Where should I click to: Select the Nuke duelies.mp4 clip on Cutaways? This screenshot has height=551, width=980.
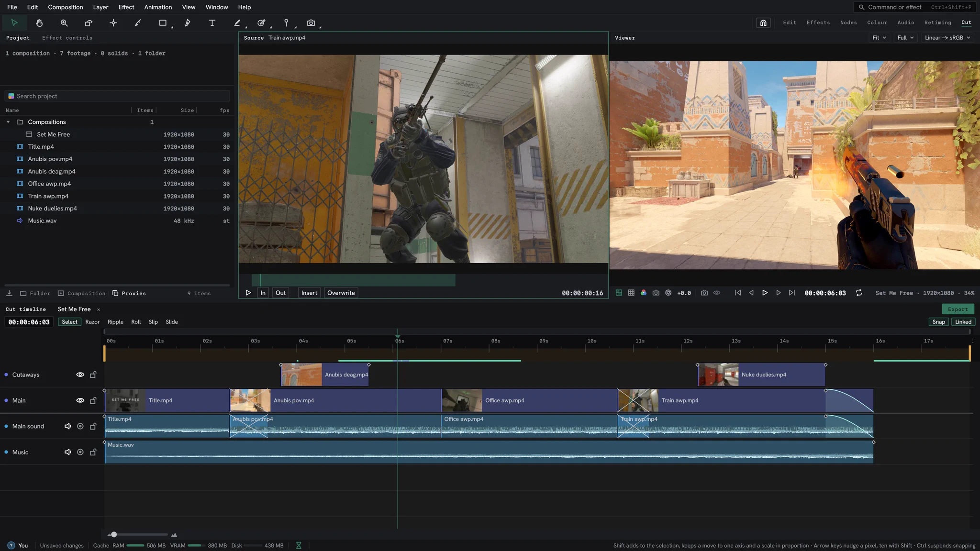click(761, 375)
